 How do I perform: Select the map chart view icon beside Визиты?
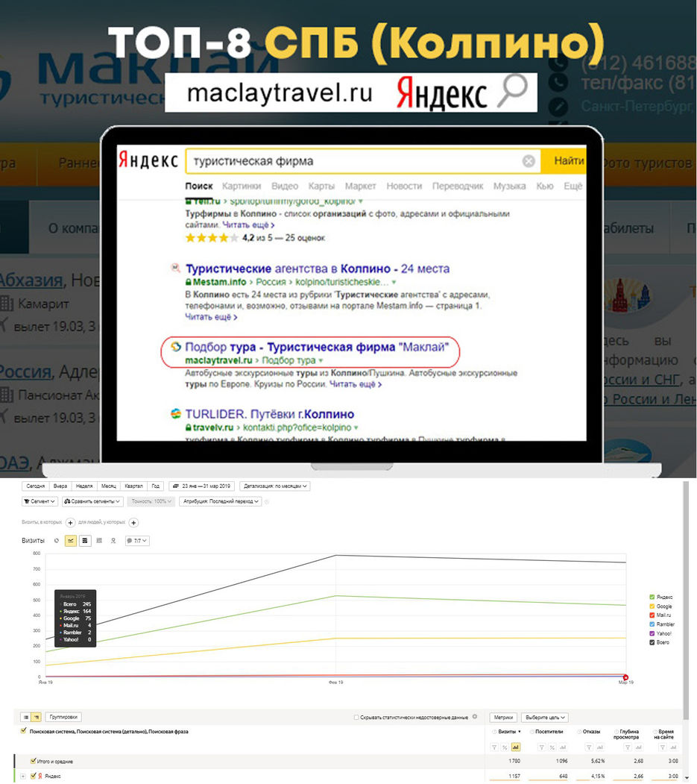(113, 541)
